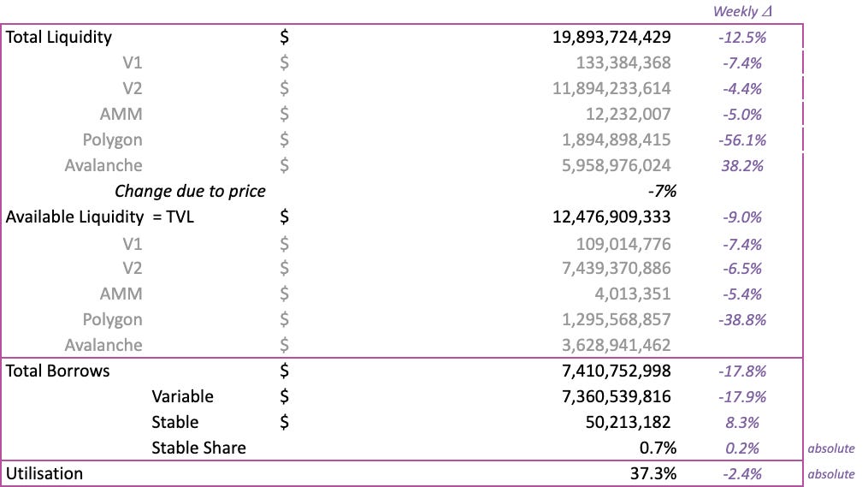Click the AMM label beside 12,232,007

pyautogui.click(x=121, y=114)
